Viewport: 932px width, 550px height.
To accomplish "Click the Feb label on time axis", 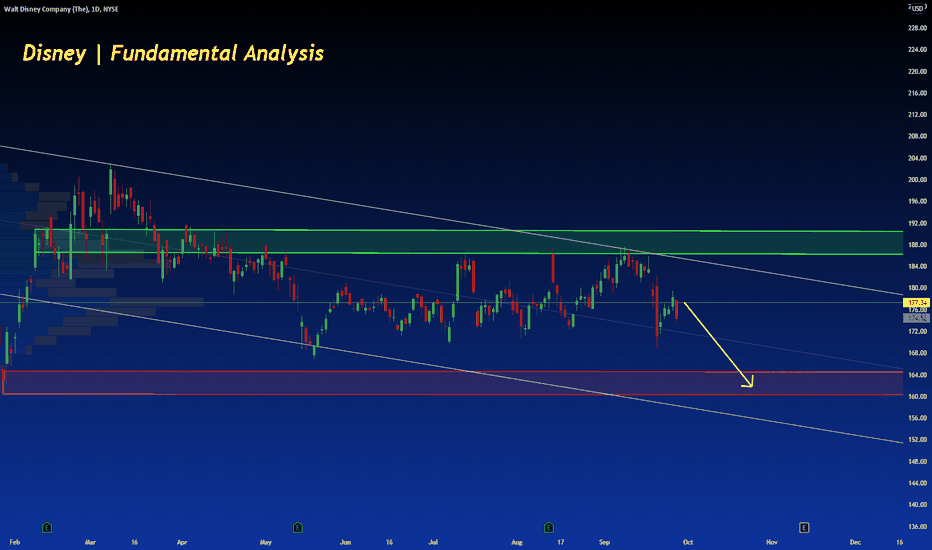I will click(15, 542).
